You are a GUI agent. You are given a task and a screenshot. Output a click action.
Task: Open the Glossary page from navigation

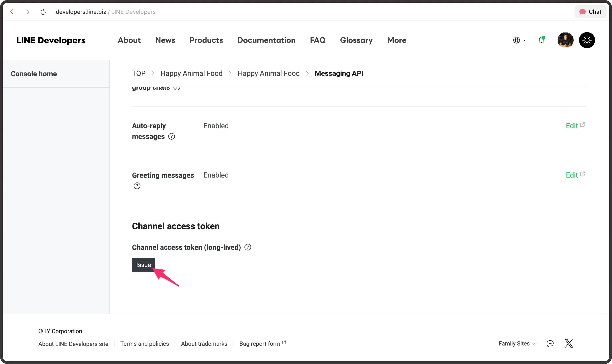click(356, 40)
